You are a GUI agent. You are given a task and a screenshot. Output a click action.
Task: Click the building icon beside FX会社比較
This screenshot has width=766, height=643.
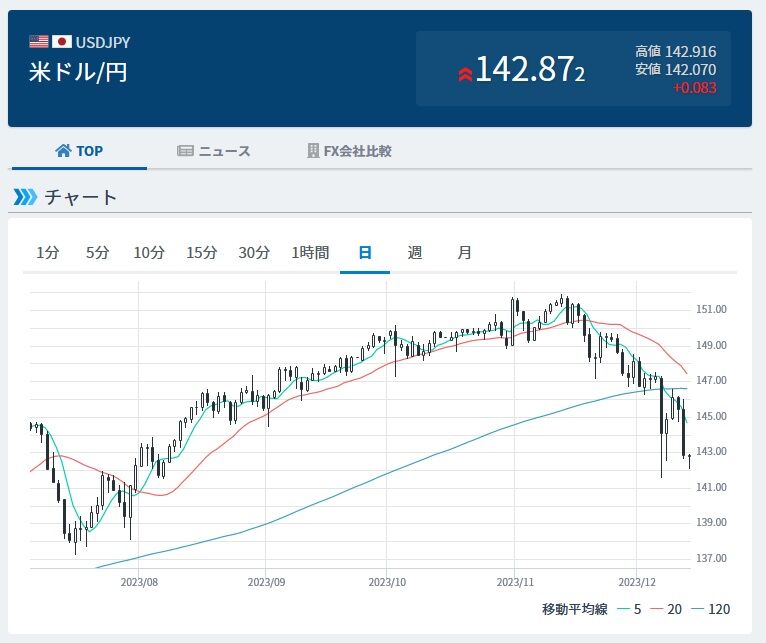(313, 151)
